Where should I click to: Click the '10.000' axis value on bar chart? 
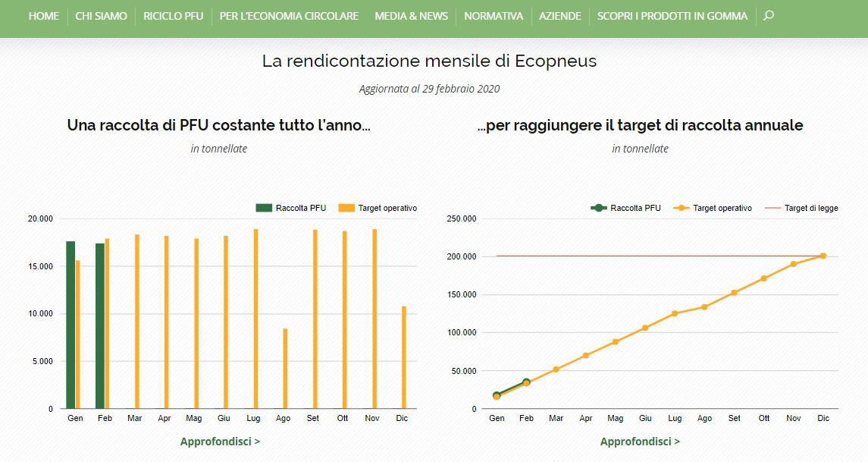pos(40,313)
